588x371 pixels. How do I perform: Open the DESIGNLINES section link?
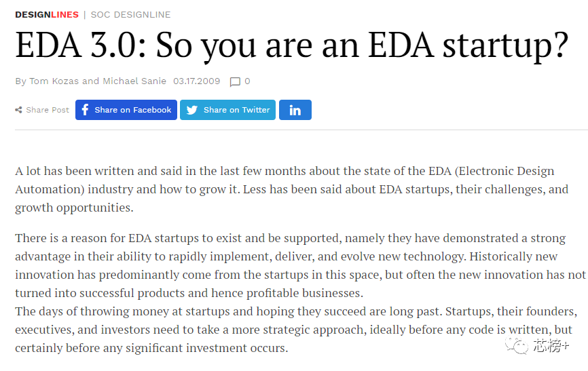47,15
